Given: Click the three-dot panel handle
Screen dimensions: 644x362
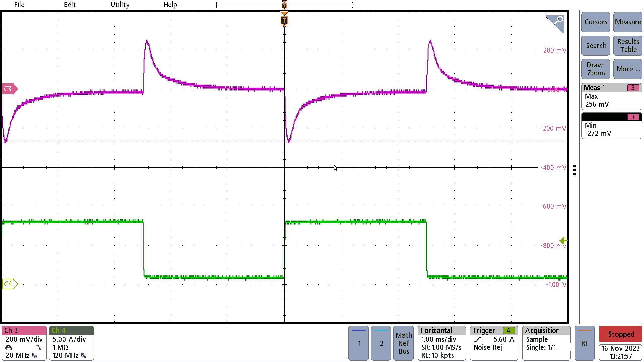Looking at the screenshot, I should coord(575,170).
